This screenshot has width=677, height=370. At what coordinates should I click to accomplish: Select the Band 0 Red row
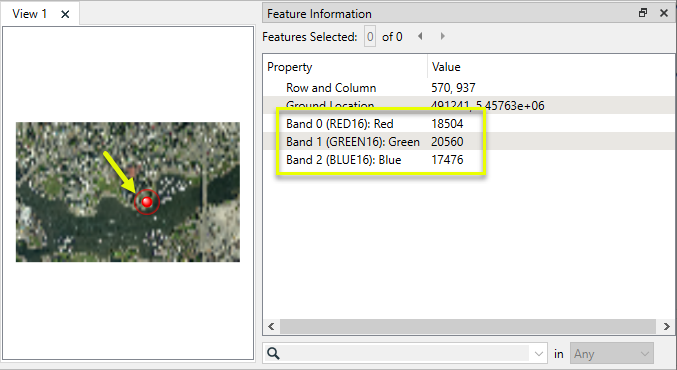[469, 123]
